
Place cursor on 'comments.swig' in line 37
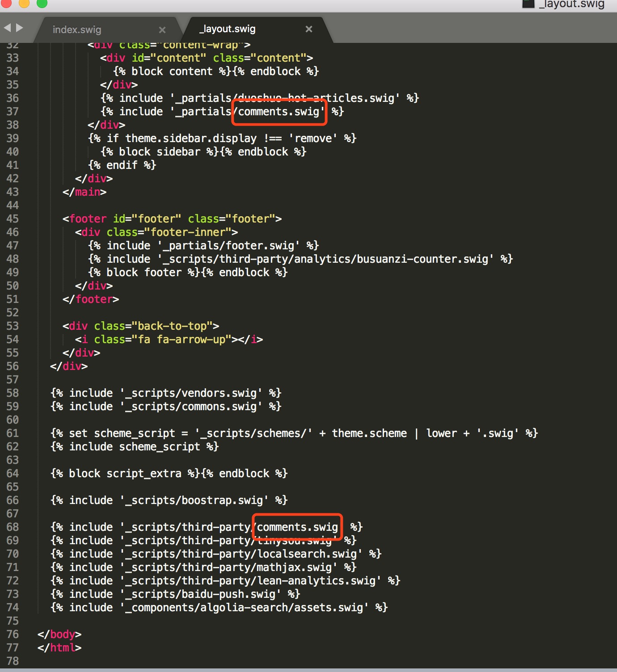279,112
